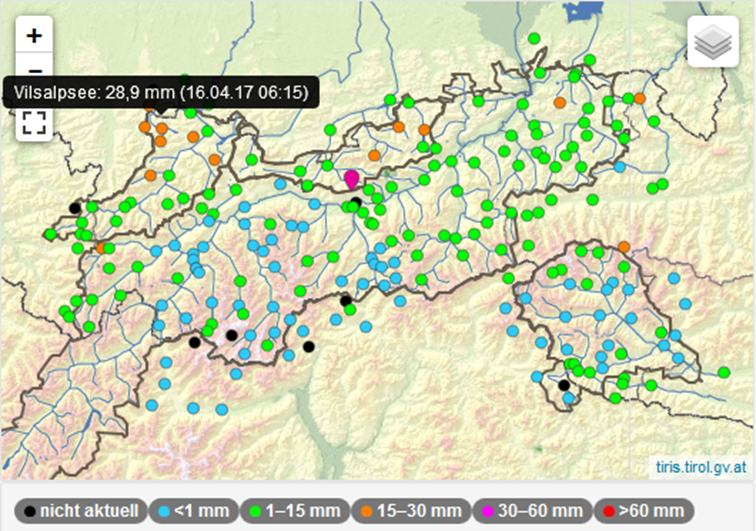Viewport: 756px width, 531px height.
Task: Toggle the '15–30 mm' legend filter
Action: point(411,511)
